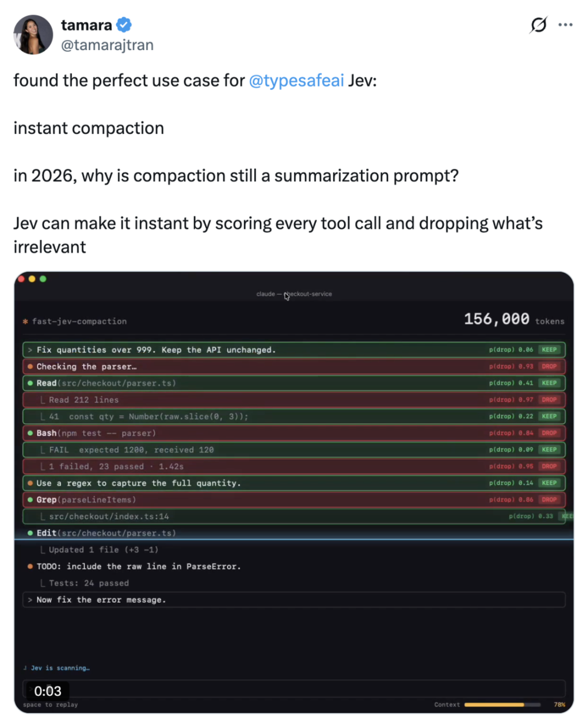
Task: Click the fast-jev-compaction asterisk icon
Action: [x=25, y=322]
